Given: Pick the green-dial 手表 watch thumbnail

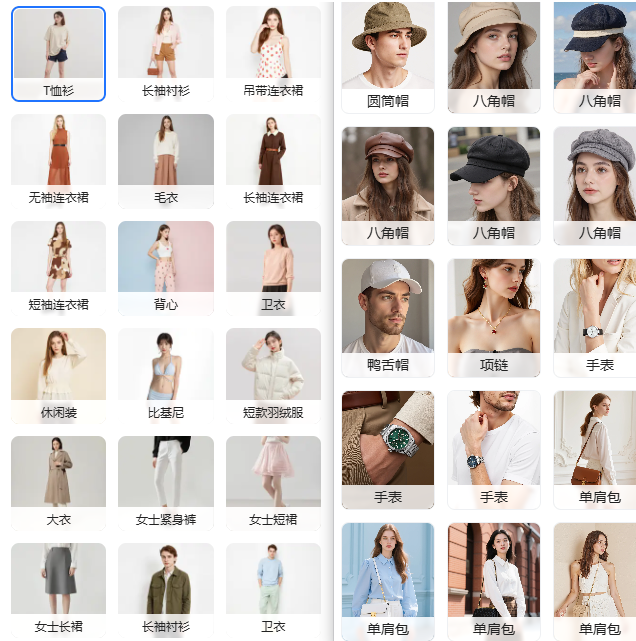Looking at the screenshot, I should 388,448.
